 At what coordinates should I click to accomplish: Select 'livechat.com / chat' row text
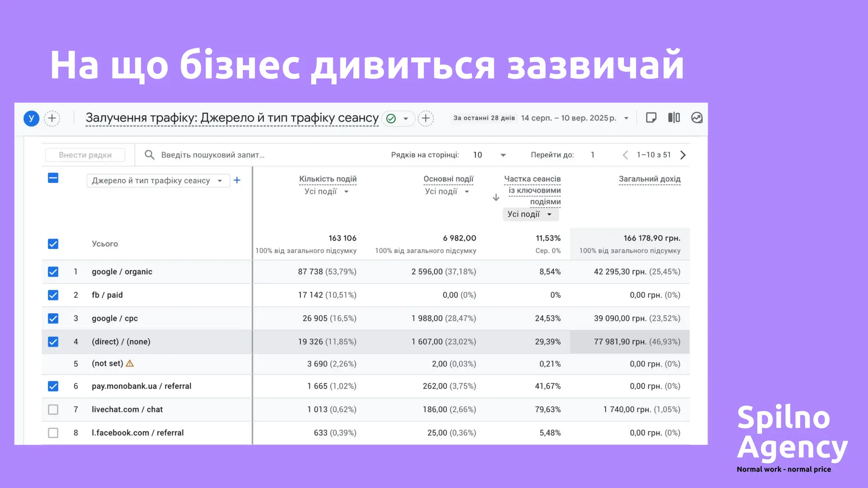coord(127,409)
